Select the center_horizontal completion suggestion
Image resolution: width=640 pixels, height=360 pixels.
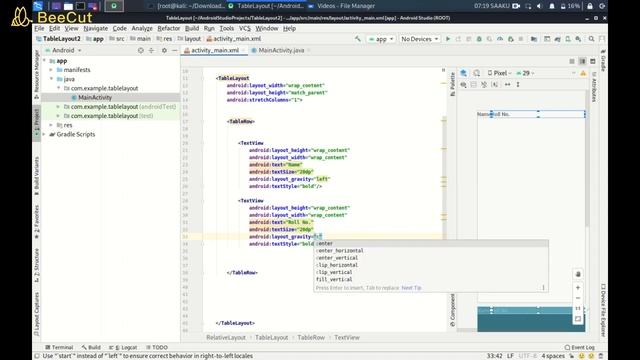click(x=431, y=251)
